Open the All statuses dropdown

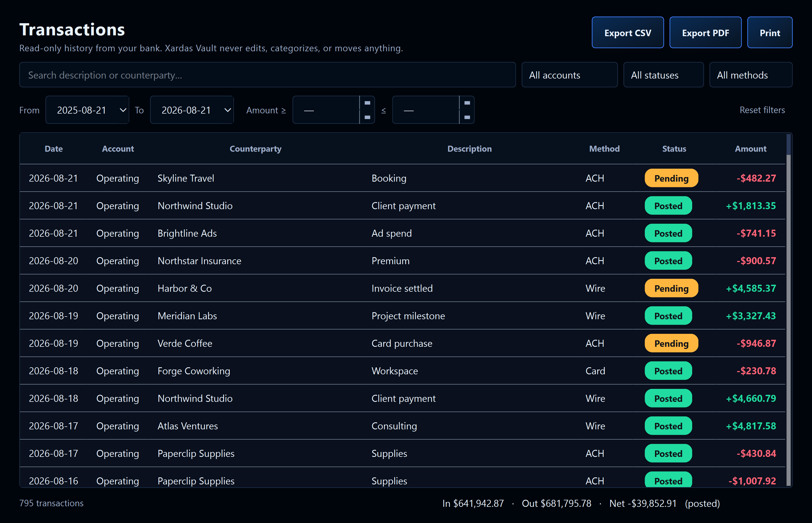click(663, 75)
